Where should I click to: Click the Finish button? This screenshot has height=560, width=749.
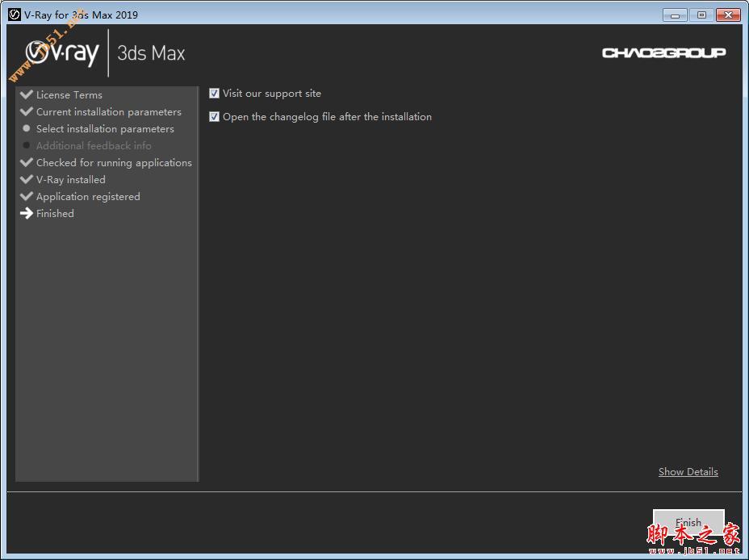tap(688, 522)
